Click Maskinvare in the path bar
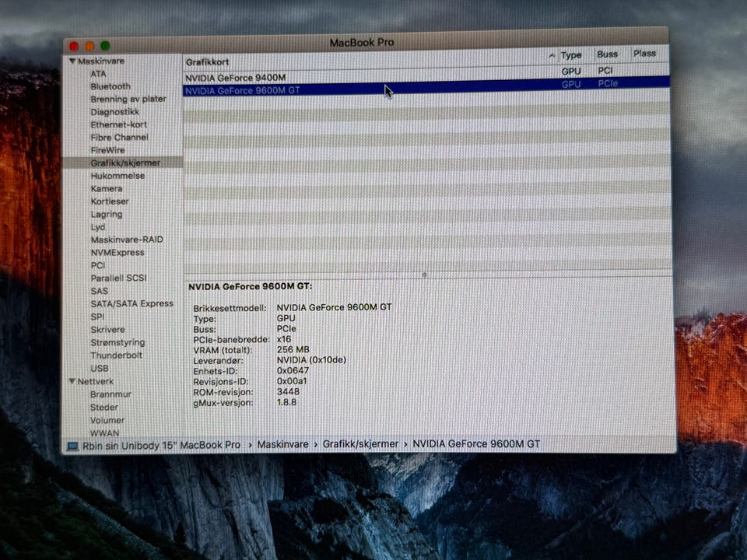The height and width of the screenshot is (560, 747). coord(282,444)
